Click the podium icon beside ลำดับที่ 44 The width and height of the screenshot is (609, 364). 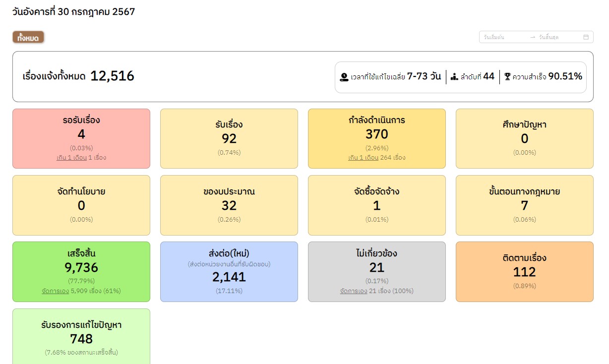[454, 76]
